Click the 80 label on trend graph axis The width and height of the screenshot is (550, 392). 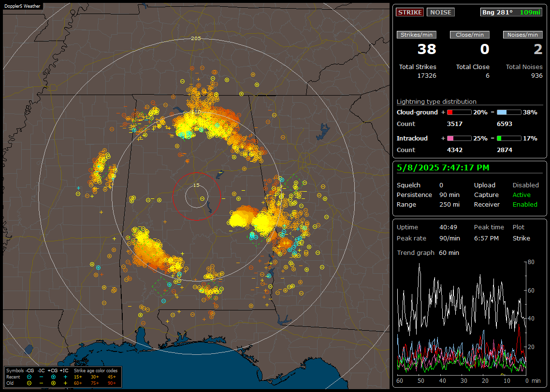531,262
